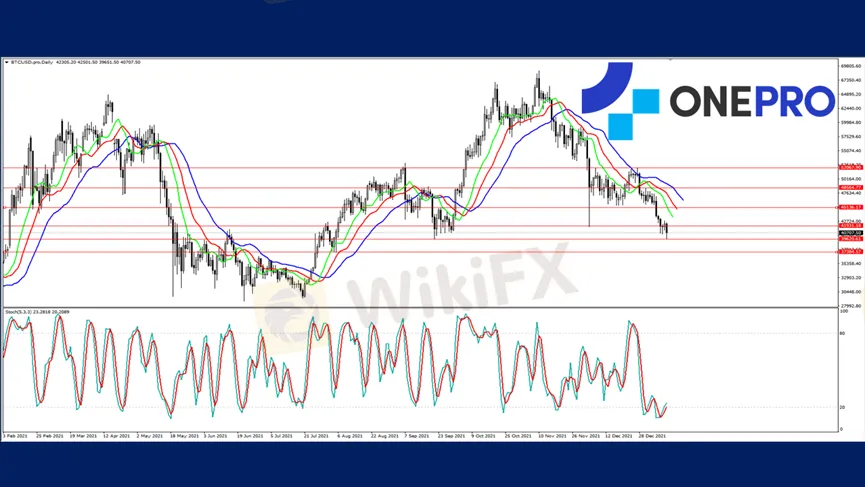865x487 pixels.
Task: Click the 5 Jul 2021 date label
Action: pyautogui.click(x=281, y=436)
